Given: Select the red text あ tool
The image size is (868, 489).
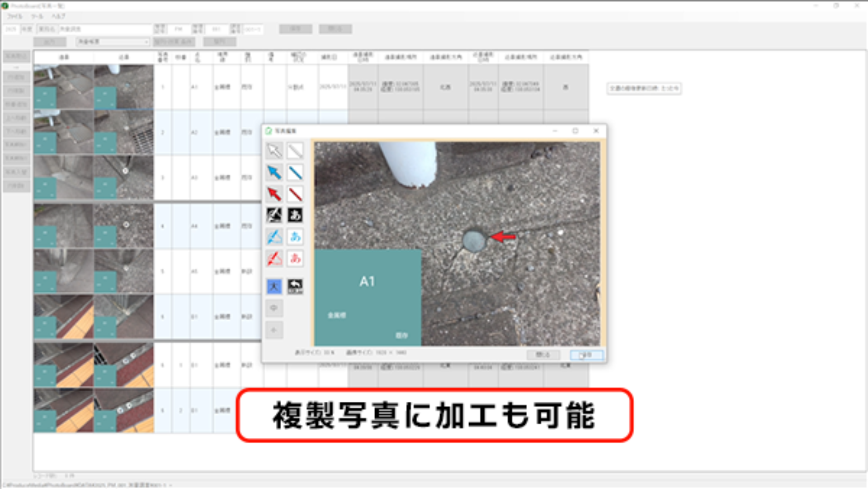Looking at the screenshot, I should [x=295, y=258].
